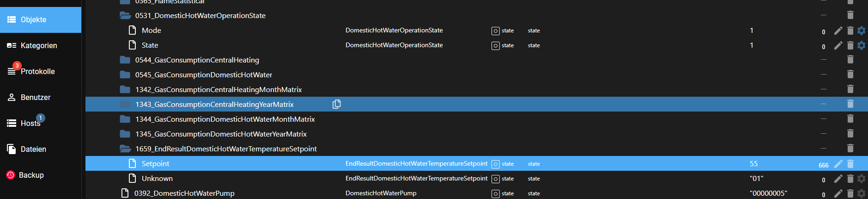Image resolution: width=868 pixels, height=199 pixels.
Task: Collapse the 0531_DomesticHotWaterOperationState folder
Action: pyautogui.click(x=125, y=15)
